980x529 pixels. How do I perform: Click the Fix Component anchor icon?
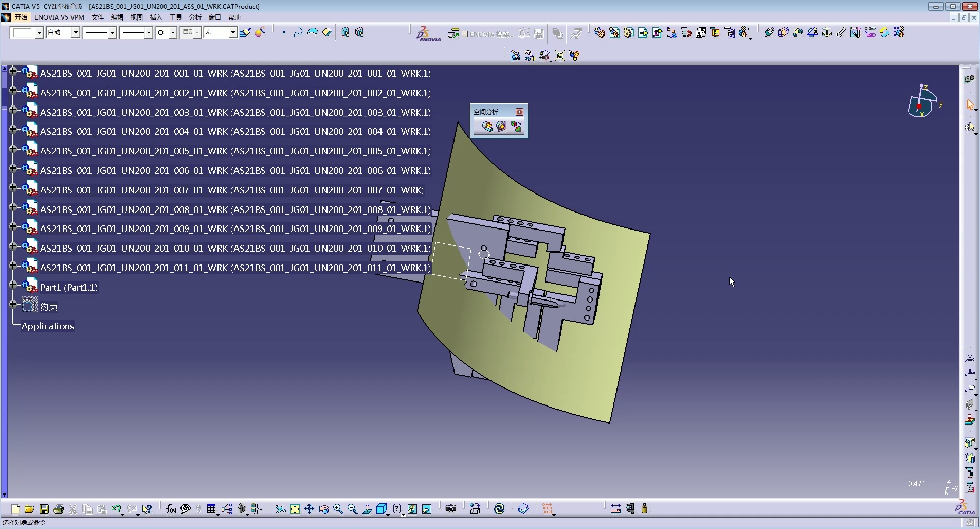(827, 32)
